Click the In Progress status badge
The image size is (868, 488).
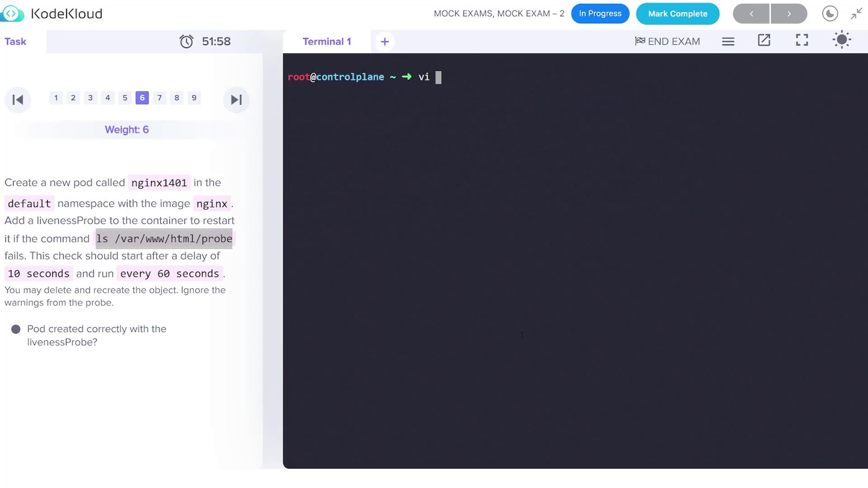(x=600, y=14)
